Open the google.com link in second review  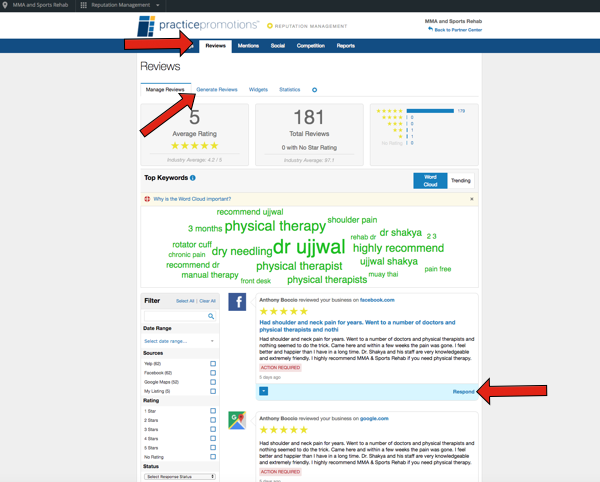(374, 418)
